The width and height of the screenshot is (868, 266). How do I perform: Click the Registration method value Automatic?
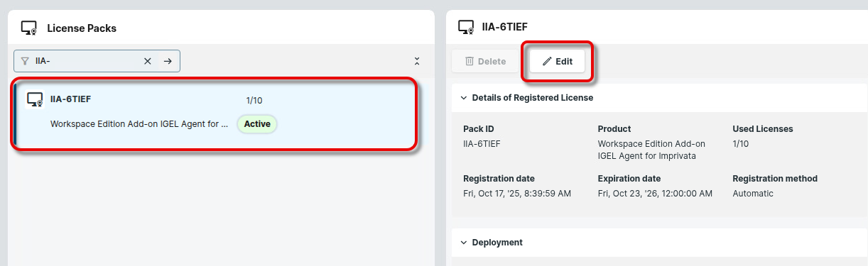(x=753, y=193)
